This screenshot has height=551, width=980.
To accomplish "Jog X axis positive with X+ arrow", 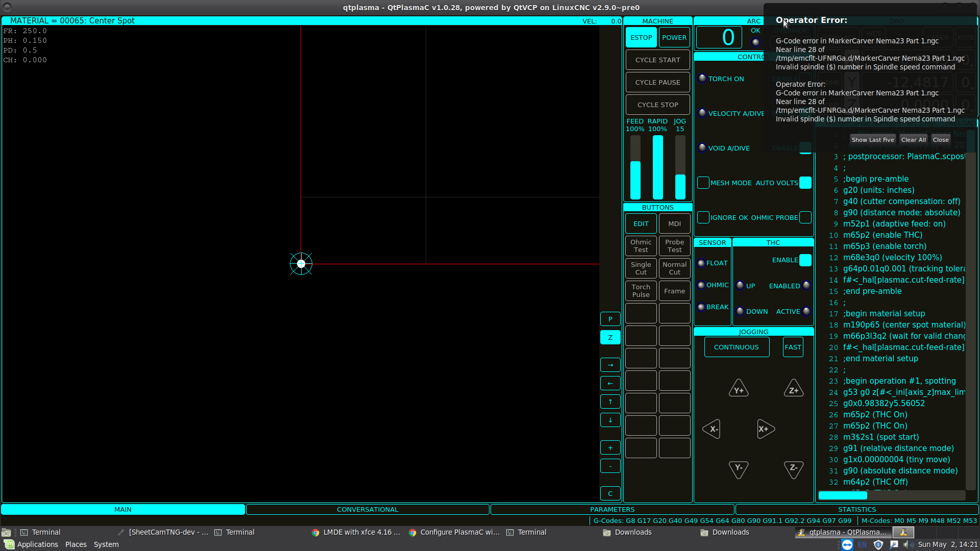I will 766,429.
